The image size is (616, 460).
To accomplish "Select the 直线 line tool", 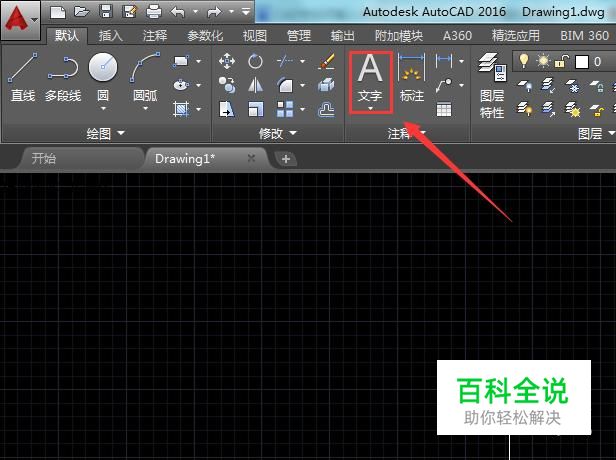I will tap(23, 77).
